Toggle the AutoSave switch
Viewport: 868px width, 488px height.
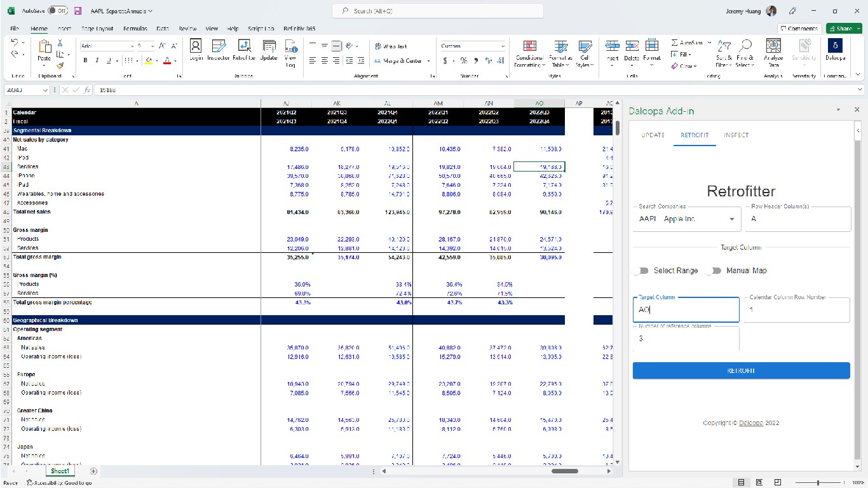click(x=58, y=11)
